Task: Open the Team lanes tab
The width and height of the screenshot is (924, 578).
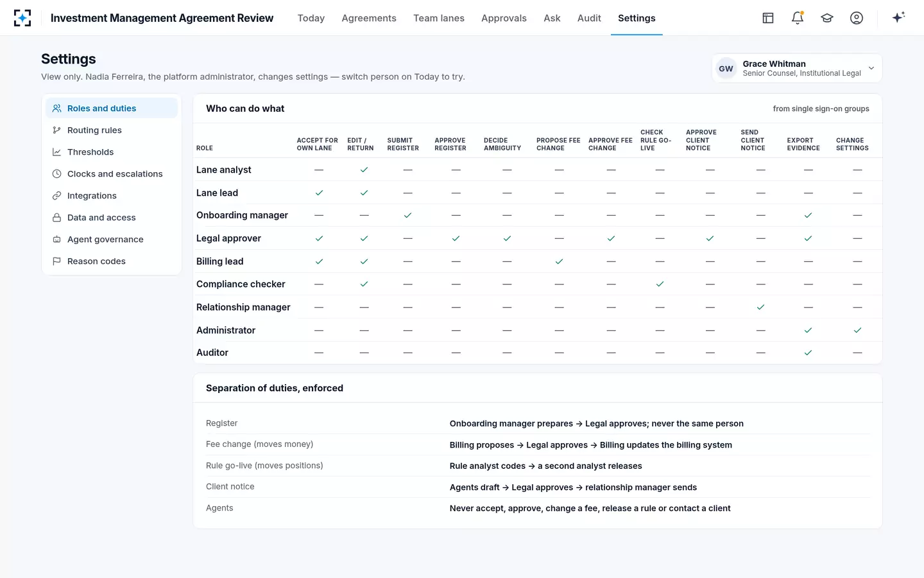Action: [439, 18]
